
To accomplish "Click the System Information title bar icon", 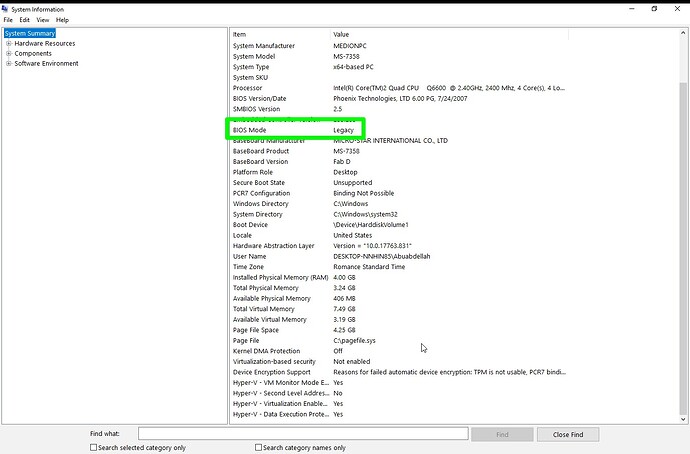I will [x=5, y=9].
